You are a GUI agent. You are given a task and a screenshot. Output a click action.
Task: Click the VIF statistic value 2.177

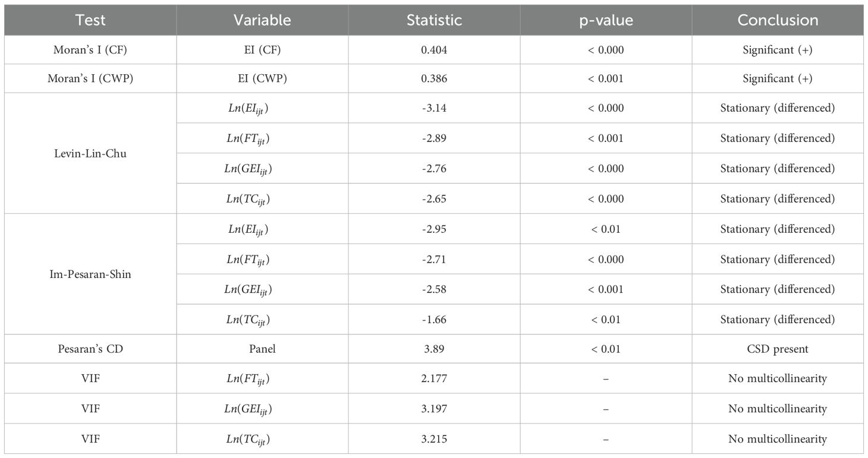pyautogui.click(x=434, y=379)
